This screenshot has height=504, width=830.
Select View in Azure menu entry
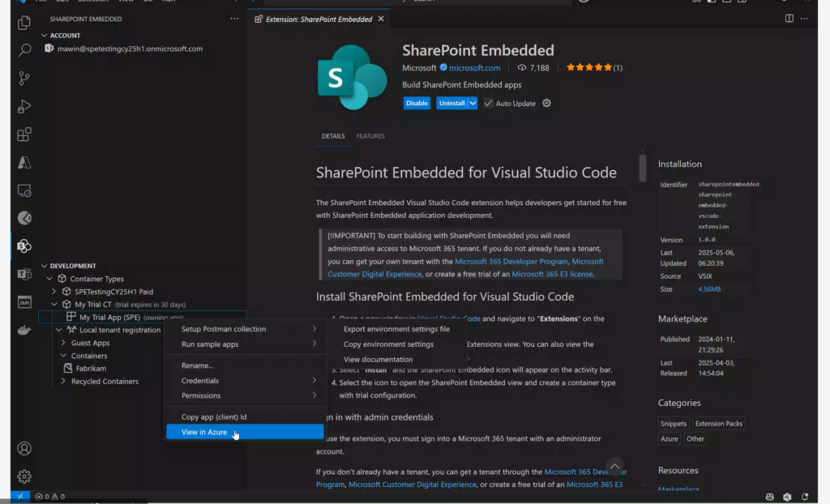(x=245, y=432)
